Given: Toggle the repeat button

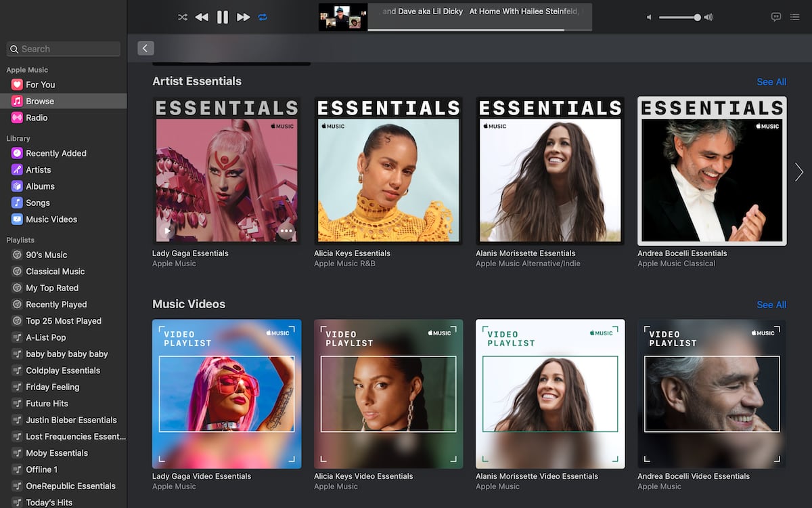Looking at the screenshot, I should pos(263,17).
